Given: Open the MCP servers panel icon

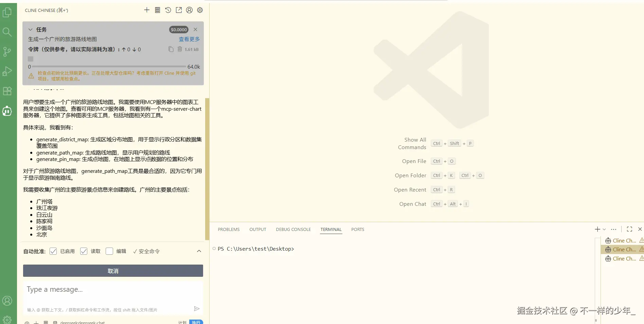Looking at the screenshot, I should [x=157, y=10].
